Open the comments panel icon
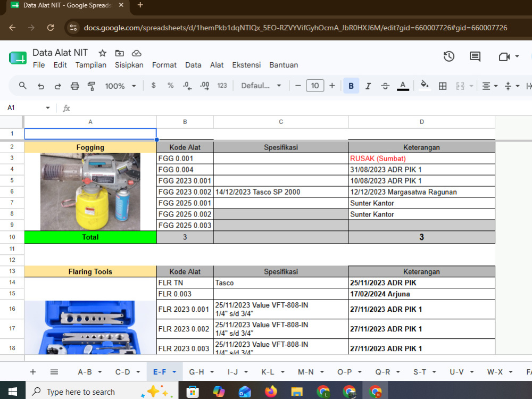 point(475,56)
